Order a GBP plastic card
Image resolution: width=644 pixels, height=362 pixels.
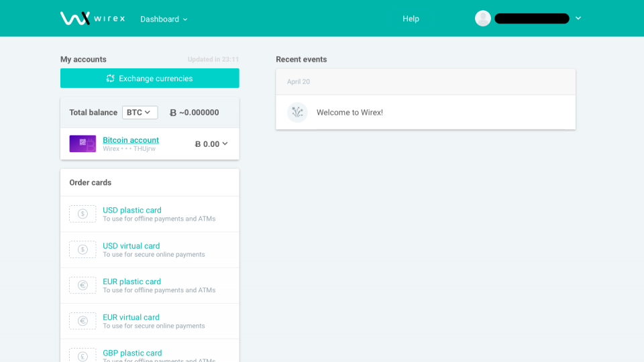132,353
